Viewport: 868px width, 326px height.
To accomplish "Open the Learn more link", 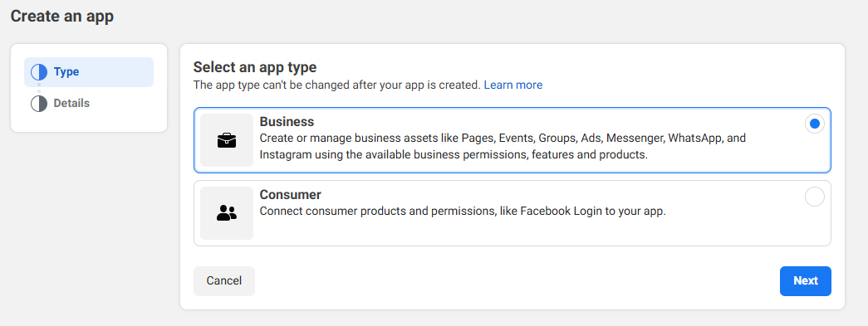I will (x=513, y=85).
